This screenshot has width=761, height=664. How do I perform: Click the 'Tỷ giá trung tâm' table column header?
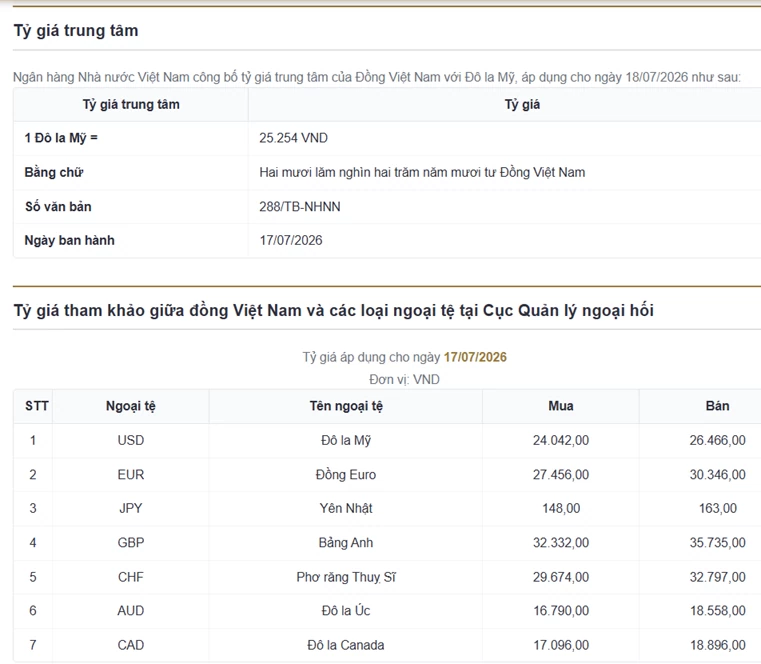click(x=131, y=104)
